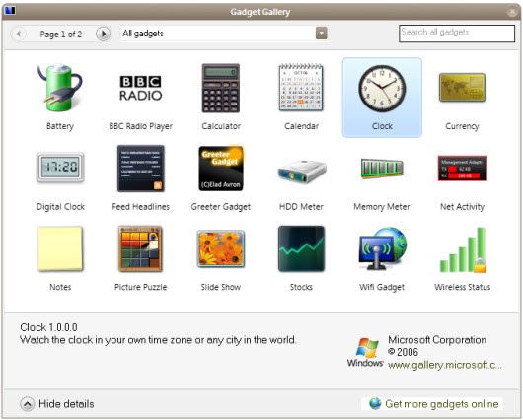Choose the Feed Headlines gadget icon
The image size is (523, 420).
[x=141, y=169]
